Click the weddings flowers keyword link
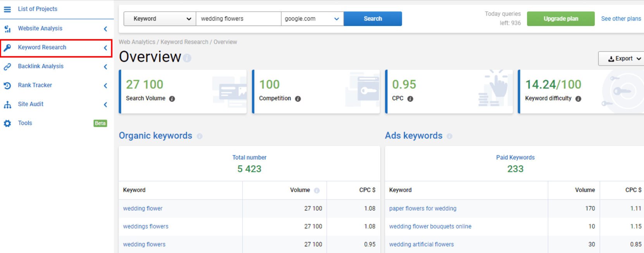The image size is (644, 253). click(x=146, y=227)
